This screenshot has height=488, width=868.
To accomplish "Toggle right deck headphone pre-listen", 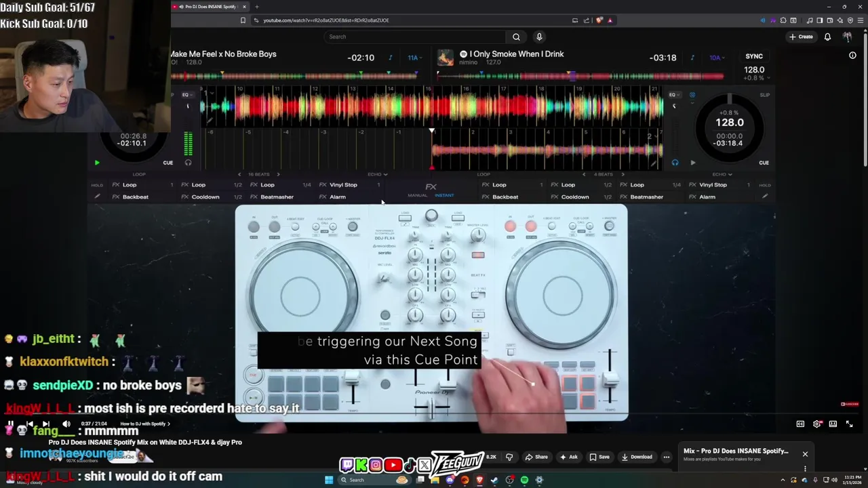I will (x=675, y=163).
